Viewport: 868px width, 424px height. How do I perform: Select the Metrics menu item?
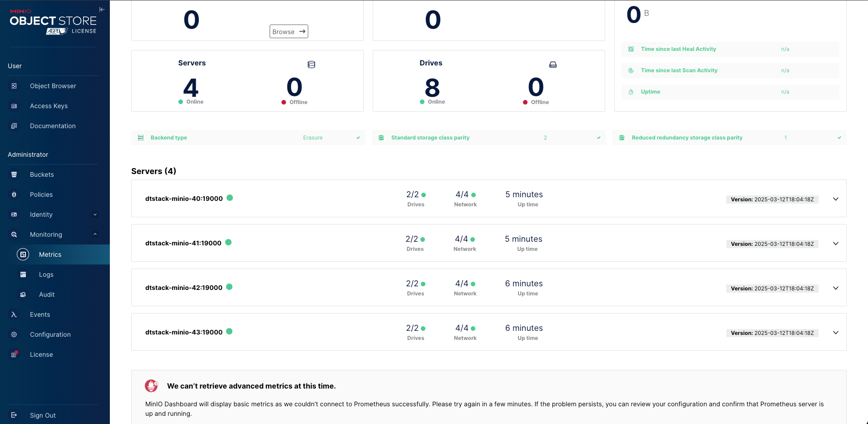click(50, 254)
